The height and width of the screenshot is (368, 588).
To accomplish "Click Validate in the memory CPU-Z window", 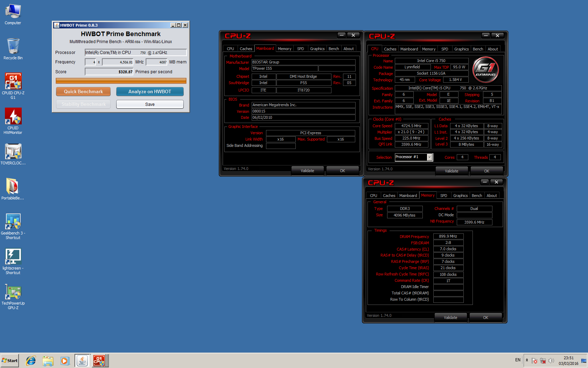I will click(450, 318).
